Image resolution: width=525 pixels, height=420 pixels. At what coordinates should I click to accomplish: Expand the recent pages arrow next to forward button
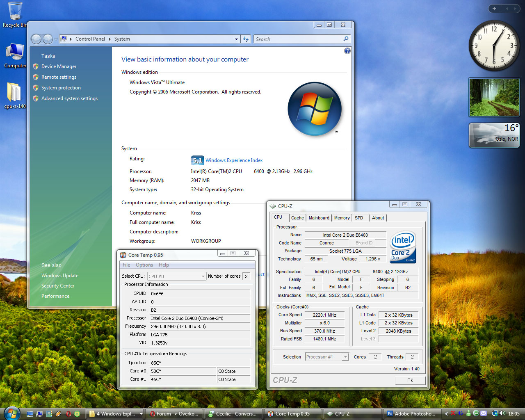click(56, 39)
